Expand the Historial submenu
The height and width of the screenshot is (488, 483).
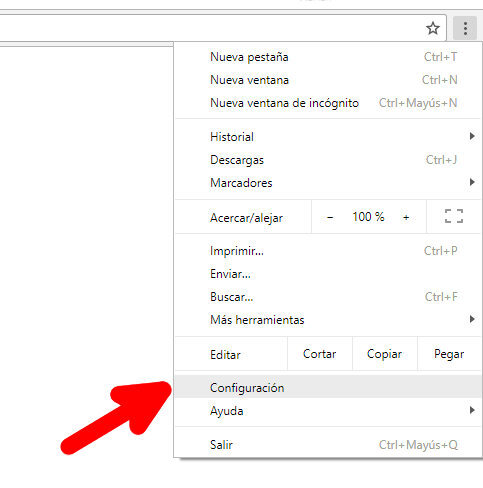[328, 137]
